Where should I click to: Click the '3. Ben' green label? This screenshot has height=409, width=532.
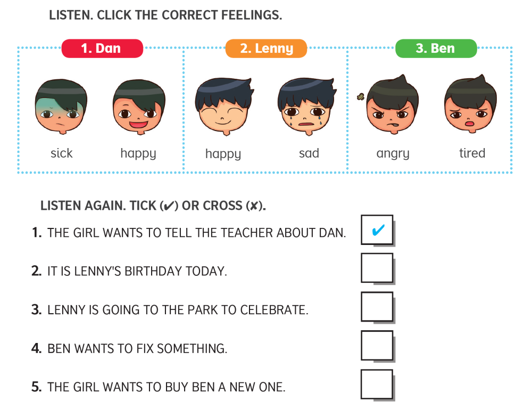pos(436,48)
